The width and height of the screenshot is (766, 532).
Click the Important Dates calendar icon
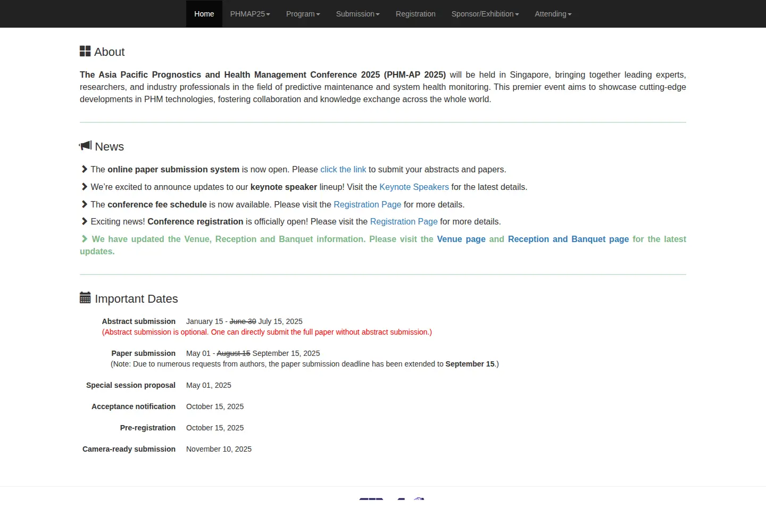point(85,298)
